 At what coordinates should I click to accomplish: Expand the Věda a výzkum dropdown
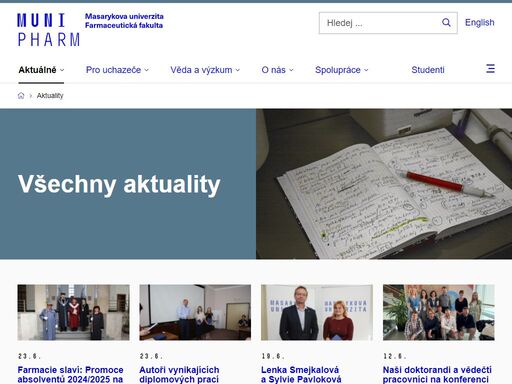pyautogui.click(x=205, y=70)
